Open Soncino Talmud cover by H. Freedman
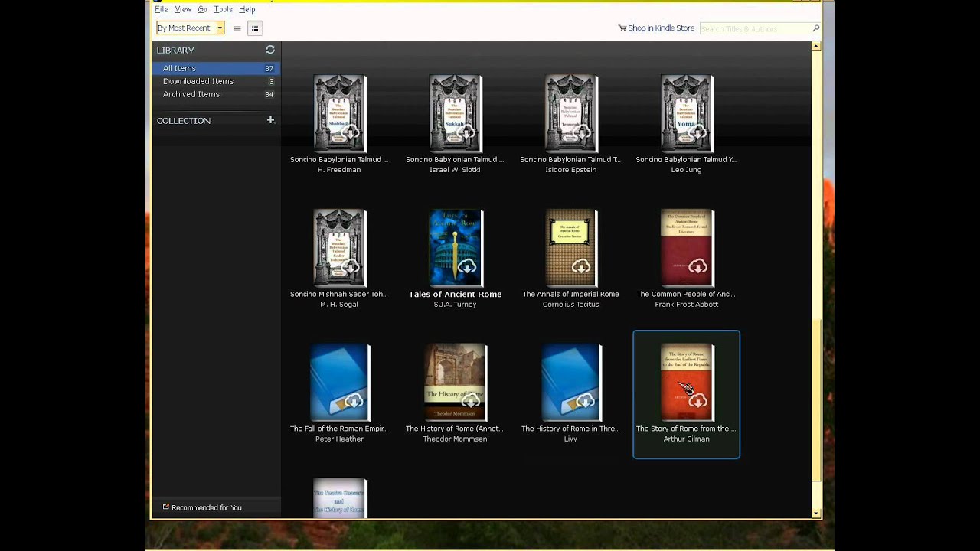The height and width of the screenshot is (551, 980). tap(340, 113)
